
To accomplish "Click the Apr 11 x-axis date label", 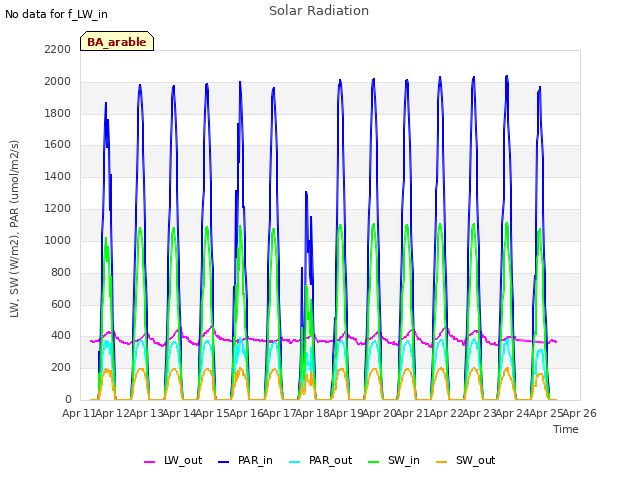I will (78, 413).
